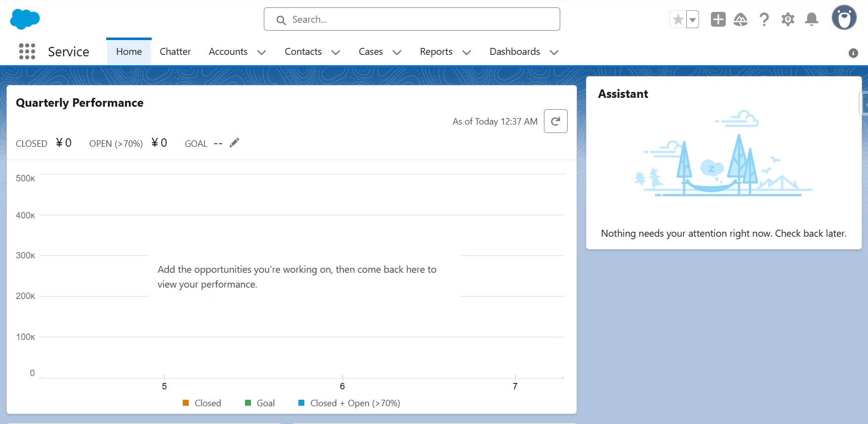868x424 pixels.
Task: Click the Salesforce cloud logo
Action: click(25, 19)
